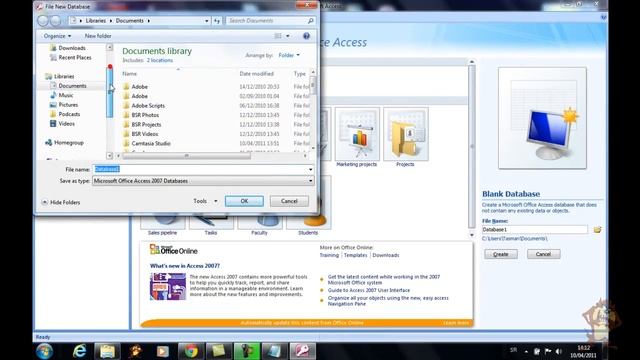Open the 2 locations link
640x360 pixels.
(x=160, y=60)
